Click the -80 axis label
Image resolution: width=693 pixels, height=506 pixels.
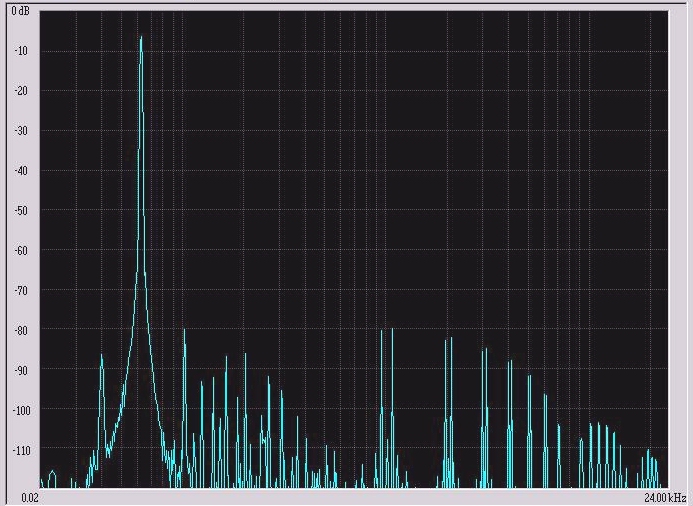[21, 331]
